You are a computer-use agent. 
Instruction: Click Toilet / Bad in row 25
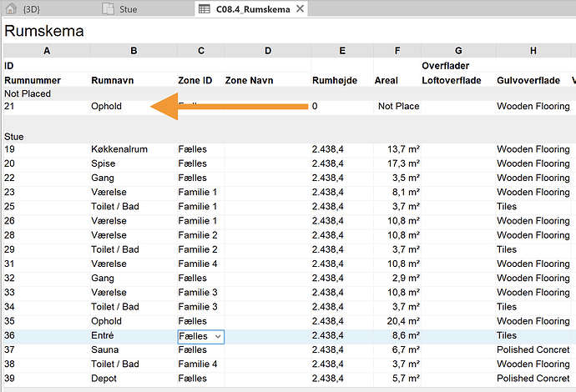click(115, 206)
